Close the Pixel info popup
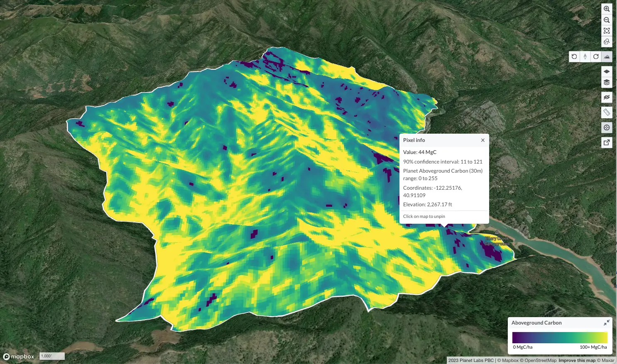 point(483,140)
